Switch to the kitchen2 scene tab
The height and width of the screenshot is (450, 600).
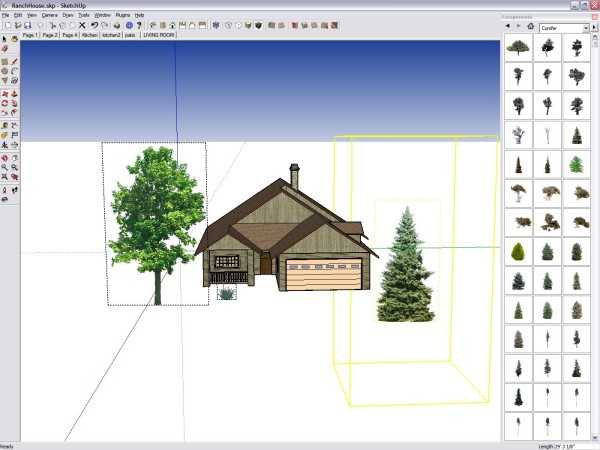pyautogui.click(x=111, y=34)
